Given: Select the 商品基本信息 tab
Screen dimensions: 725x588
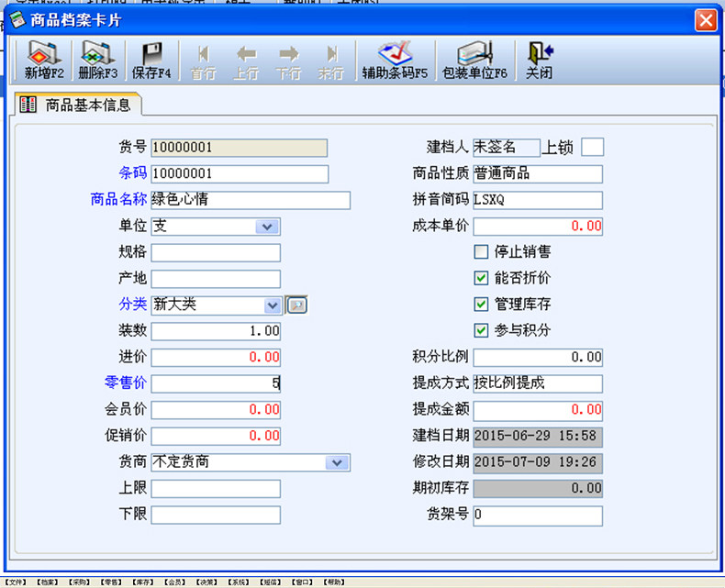Looking at the screenshot, I should [78, 105].
